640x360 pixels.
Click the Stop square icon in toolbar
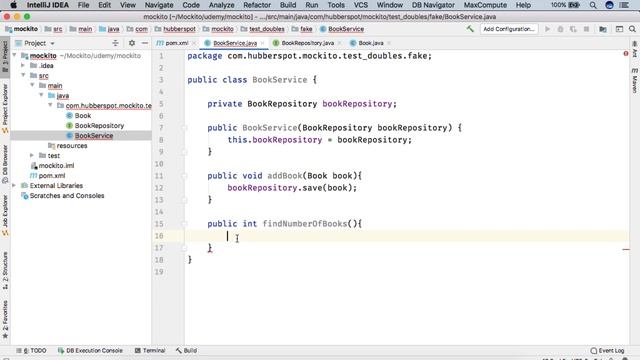click(587, 29)
